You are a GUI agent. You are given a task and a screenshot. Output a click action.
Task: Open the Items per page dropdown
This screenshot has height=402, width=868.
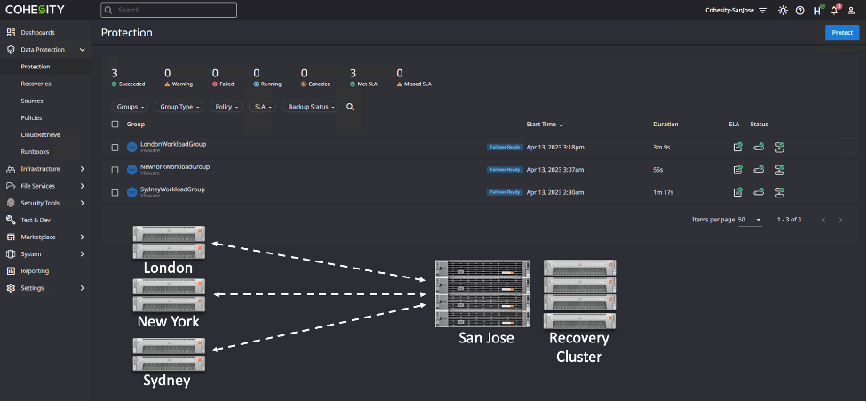749,220
